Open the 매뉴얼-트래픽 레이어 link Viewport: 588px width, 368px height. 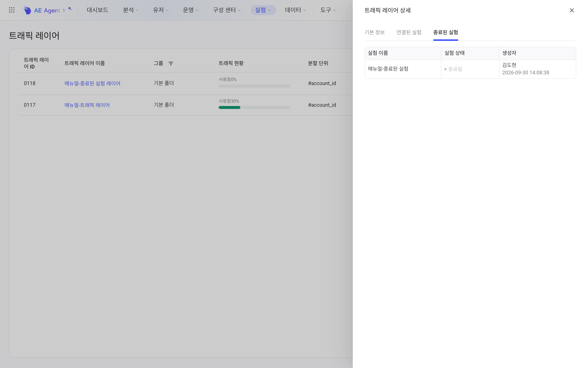87,105
